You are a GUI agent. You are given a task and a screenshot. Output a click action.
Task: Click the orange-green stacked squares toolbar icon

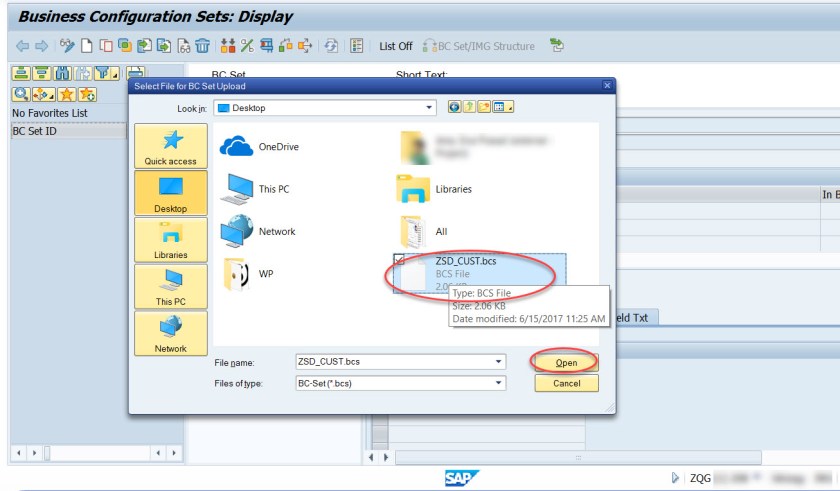(x=125, y=46)
